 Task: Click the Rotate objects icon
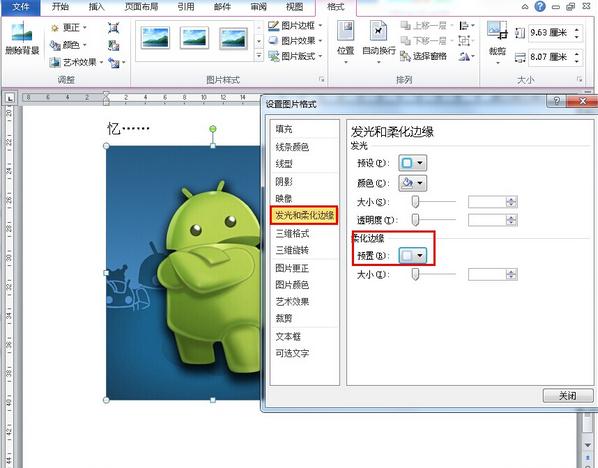point(464,56)
